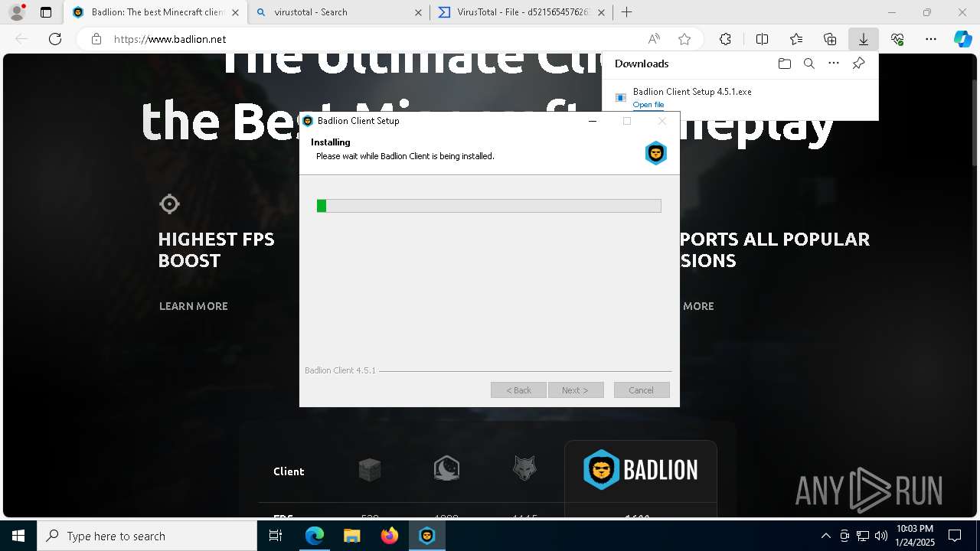Click the installer progress bar
The height and width of the screenshot is (551, 980).
(x=489, y=206)
